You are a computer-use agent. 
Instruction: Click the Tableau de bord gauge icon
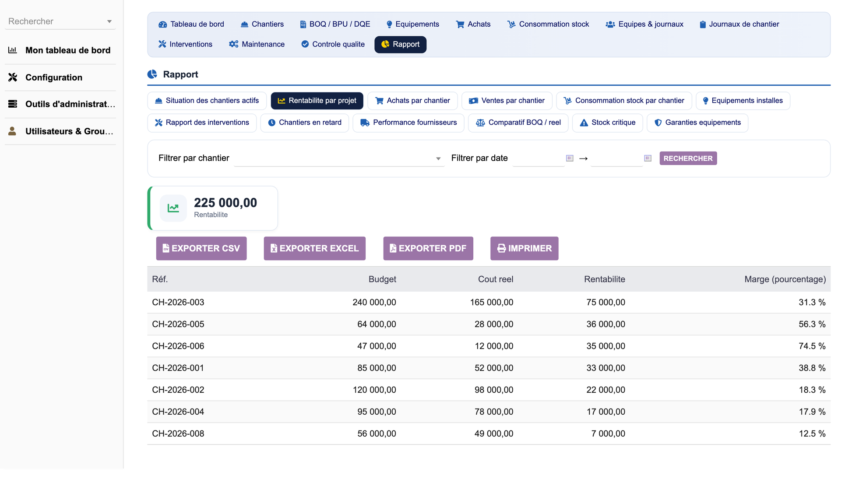pyautogui.click(x=162, y=25)
